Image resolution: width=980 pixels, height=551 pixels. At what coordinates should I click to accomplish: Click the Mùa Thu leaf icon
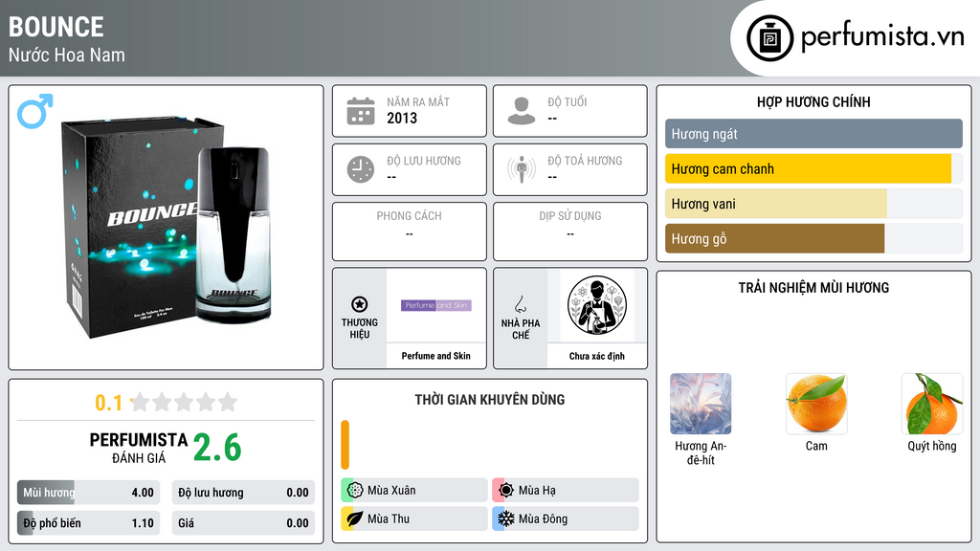point(355,518)
